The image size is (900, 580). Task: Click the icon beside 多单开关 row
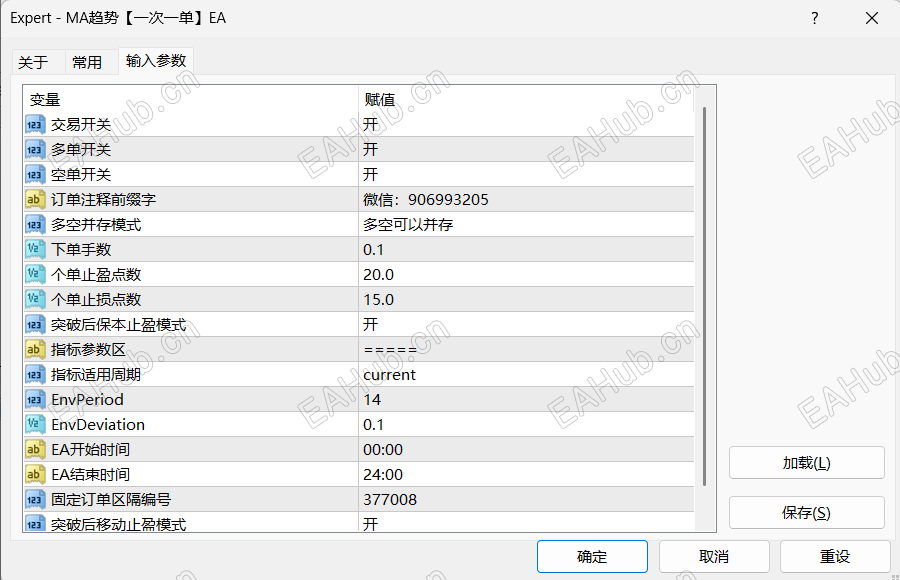click(35, 149)
